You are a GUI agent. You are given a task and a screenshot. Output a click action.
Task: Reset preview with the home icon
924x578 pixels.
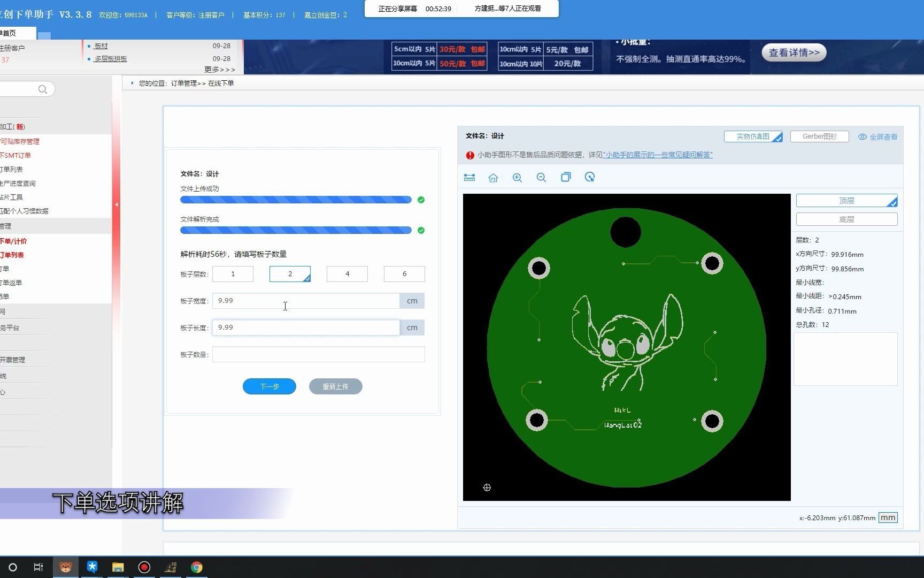(x=493, y=178)
